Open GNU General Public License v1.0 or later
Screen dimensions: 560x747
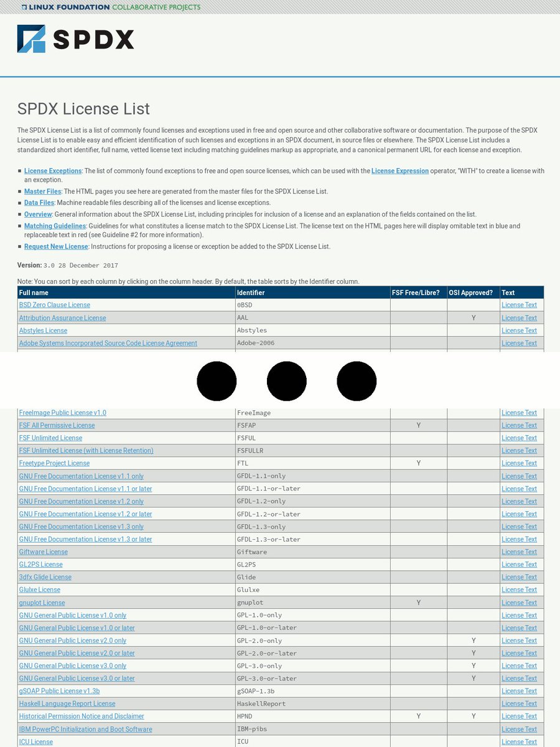point(77,628)
